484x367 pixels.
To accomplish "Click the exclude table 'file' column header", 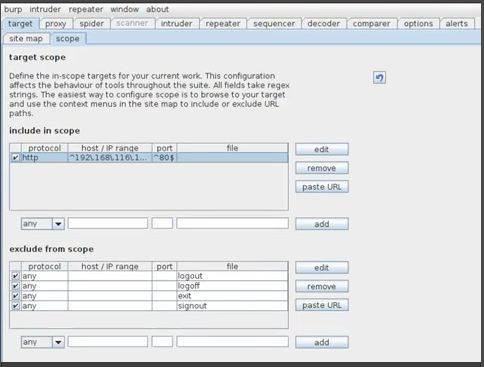I will tap(232, 266).
